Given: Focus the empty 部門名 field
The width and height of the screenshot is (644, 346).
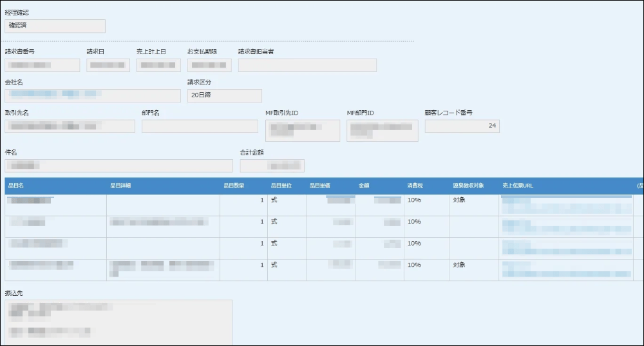Looking at the screenshot, I should pyautogui.click(x=200, y=126).
